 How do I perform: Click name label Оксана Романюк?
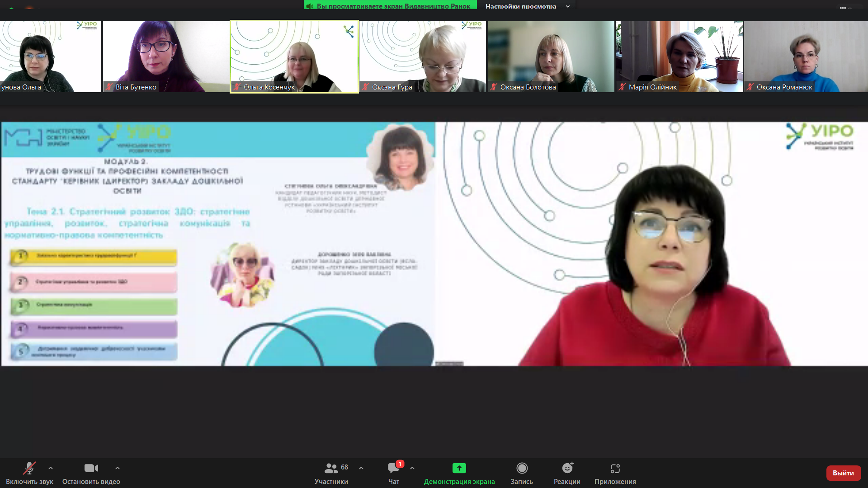click(784, 87)
